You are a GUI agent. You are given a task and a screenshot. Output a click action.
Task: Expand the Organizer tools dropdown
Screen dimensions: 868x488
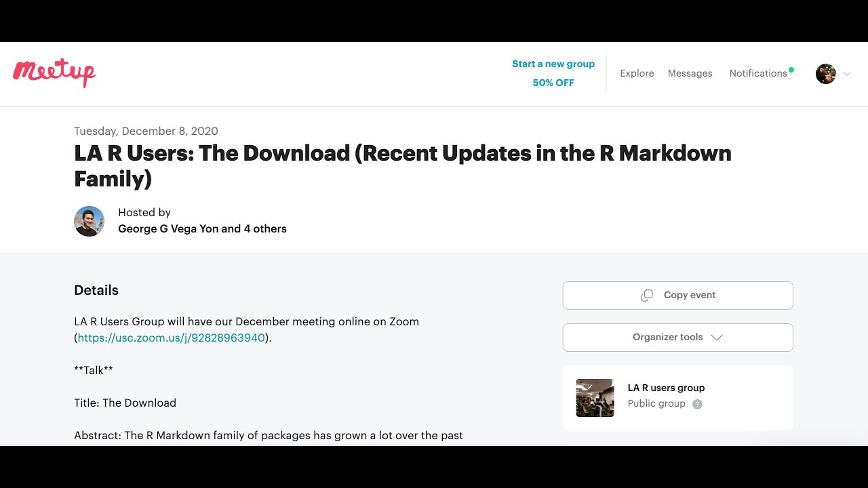[x=677, y=338]
